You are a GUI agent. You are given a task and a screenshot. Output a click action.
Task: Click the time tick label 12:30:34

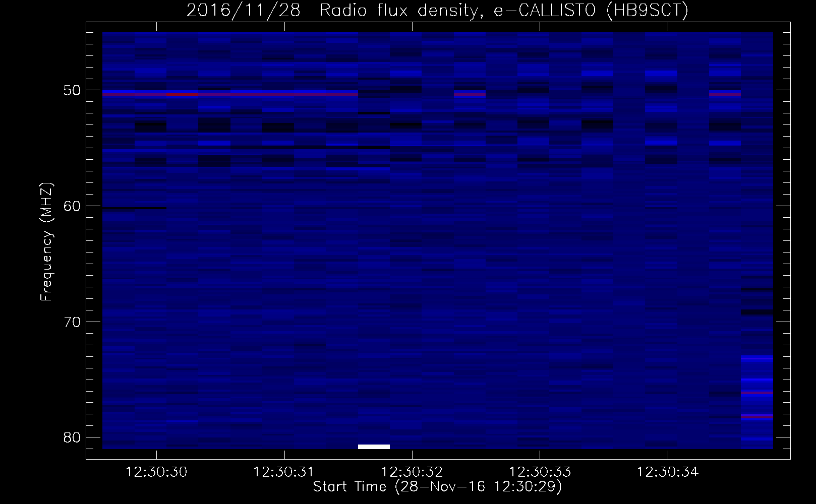[668, 472]
